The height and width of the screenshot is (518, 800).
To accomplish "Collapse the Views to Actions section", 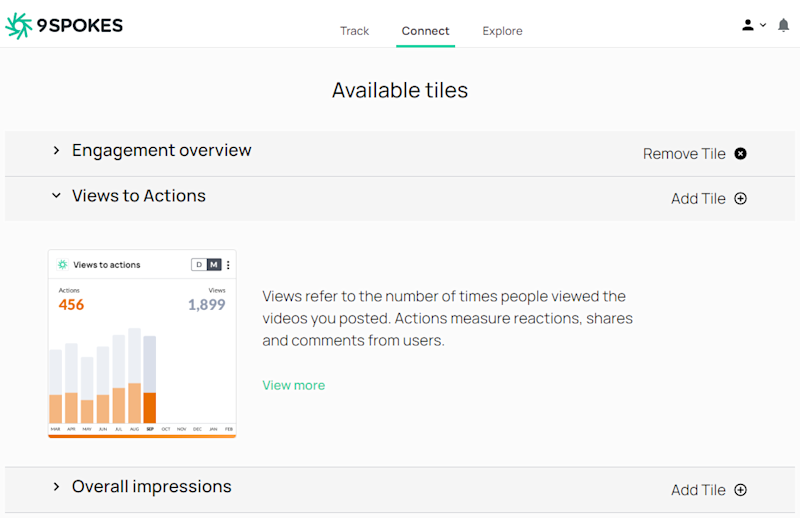I will pos(57,196).
